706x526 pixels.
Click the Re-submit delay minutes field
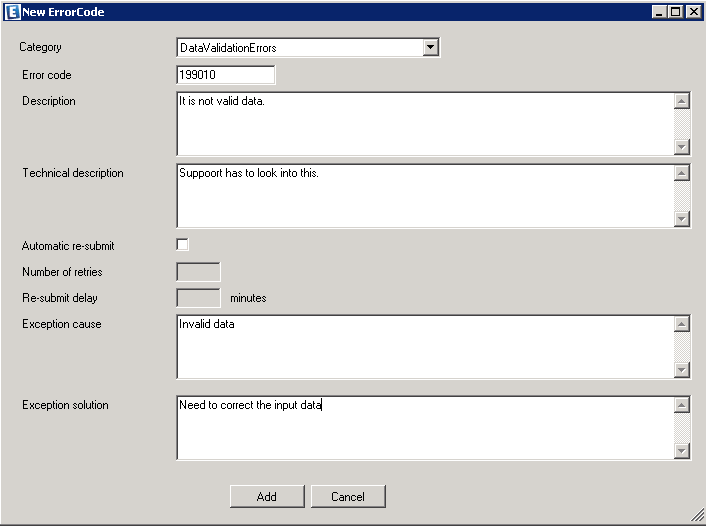pyautogui.click(x=198, y=298)
